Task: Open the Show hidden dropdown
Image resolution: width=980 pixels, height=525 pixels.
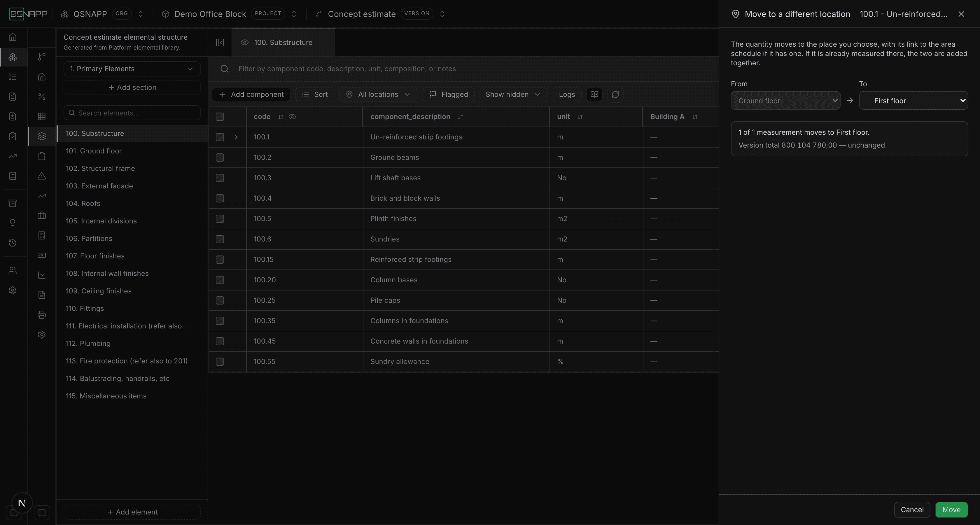Action: tap(513, 94)
